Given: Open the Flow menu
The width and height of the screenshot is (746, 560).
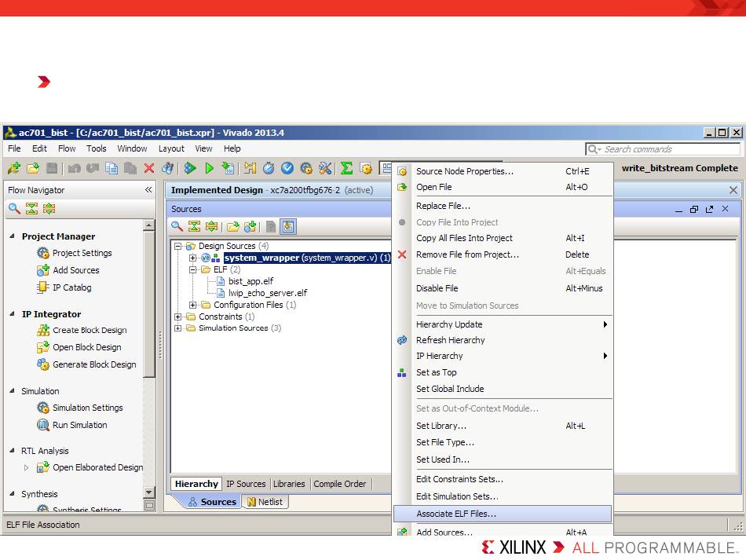Looking at the screenshot, I should [x=67, y=148].
